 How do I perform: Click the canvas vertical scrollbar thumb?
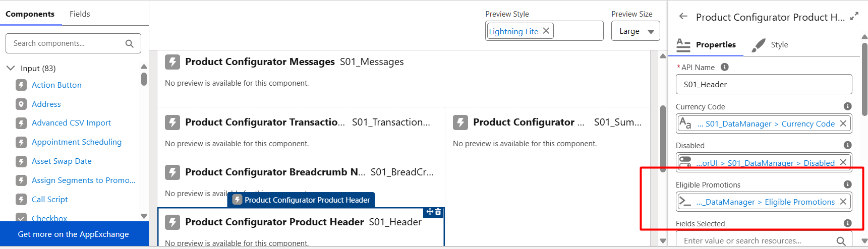pyautogui.click(x=663, y=139)
